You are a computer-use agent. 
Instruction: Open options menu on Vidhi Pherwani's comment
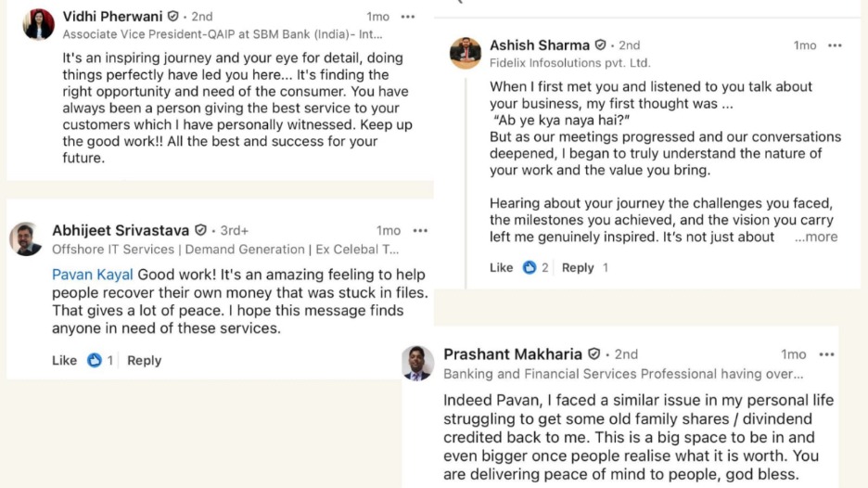coord(408,17)
